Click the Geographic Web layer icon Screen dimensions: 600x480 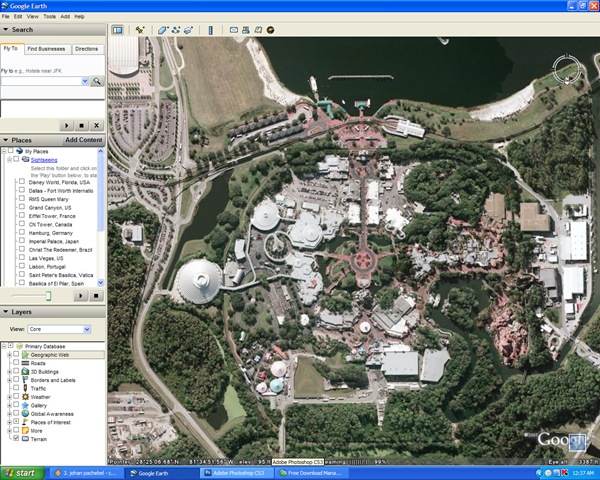(x=25, y=354)
